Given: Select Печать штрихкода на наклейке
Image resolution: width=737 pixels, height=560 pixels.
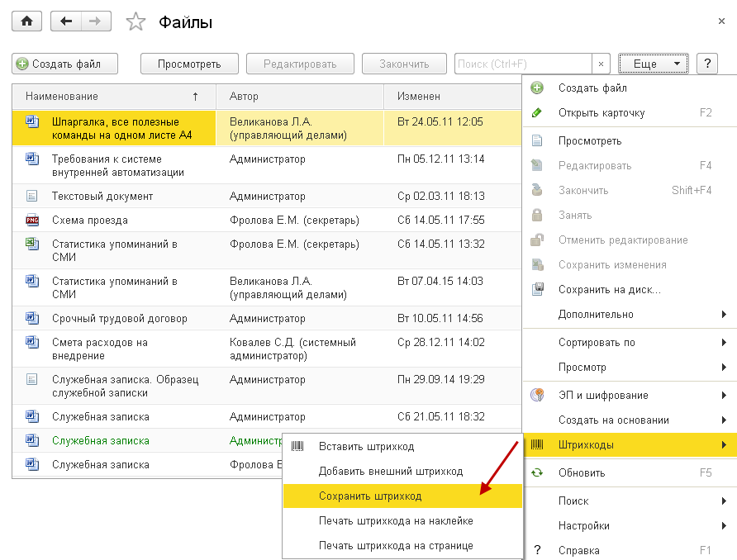Looking at the screenshot, I should pos(396,521).
